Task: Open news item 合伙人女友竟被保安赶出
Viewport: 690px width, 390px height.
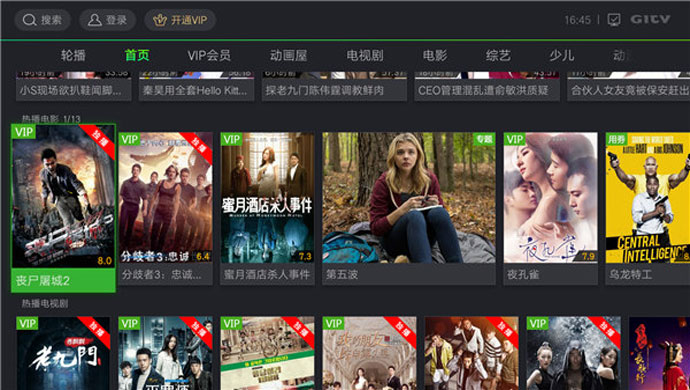Action: (x=628, y=87)
